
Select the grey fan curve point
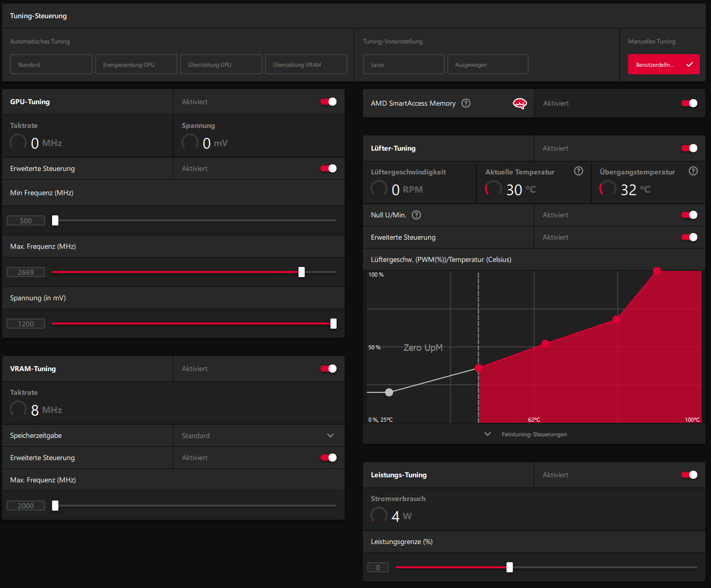pos(389,392)
